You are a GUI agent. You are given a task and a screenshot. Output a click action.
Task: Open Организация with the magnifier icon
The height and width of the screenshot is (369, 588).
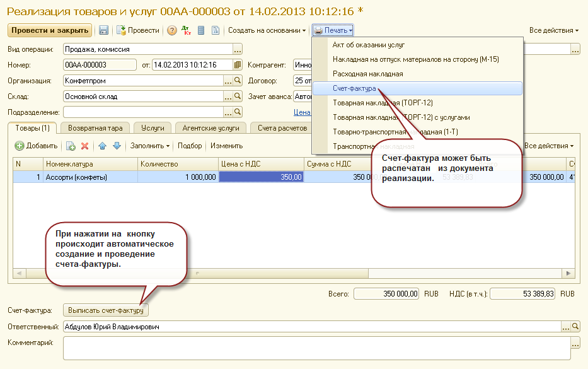(x=238, y=81)
